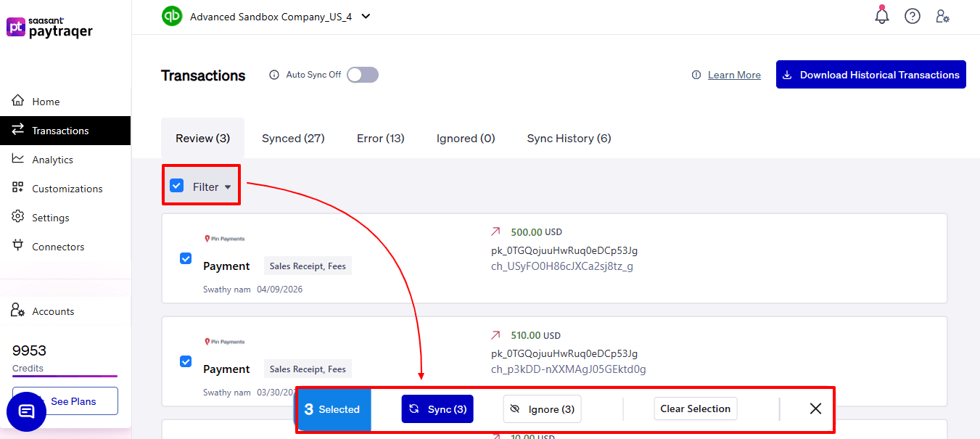Click the Accounts icon in sidebar
This screenshot has height=439, width=980.
coord(17,311)
